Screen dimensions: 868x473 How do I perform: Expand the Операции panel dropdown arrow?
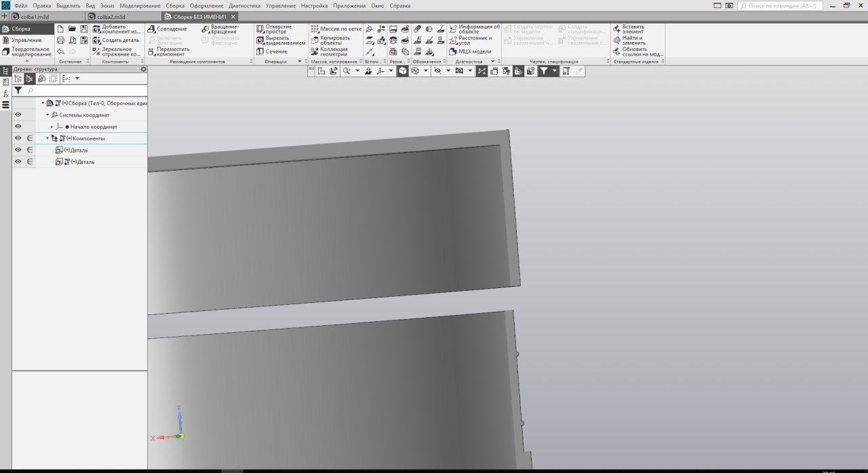click(x=299, y=62)
